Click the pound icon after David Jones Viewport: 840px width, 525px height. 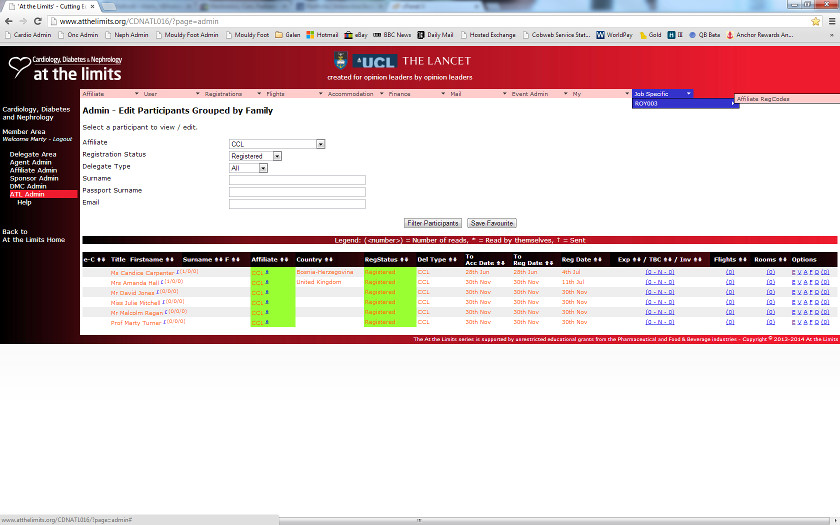click(x=158, y=292)
